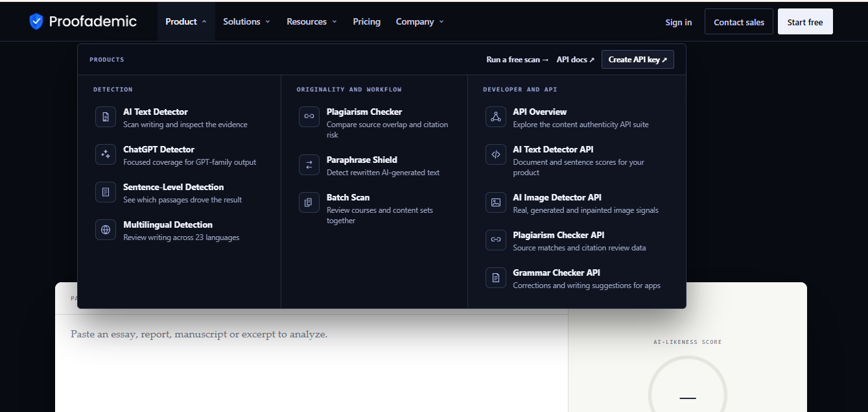The width and height of the screenshot is (868, 412).
Task: Click the Plagiarism Checker API link icon
Action: (x=496, y=240)
